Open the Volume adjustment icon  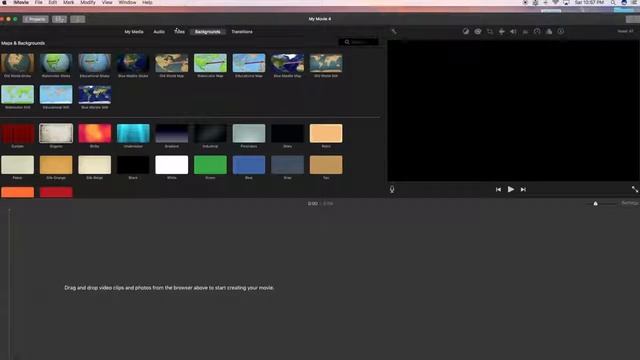tap(513, 31)
